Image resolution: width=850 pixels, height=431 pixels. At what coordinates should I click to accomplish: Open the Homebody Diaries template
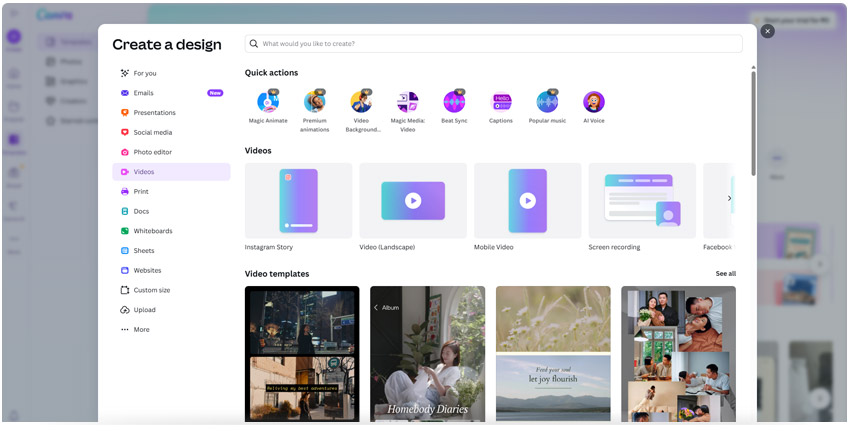[428, 354]
